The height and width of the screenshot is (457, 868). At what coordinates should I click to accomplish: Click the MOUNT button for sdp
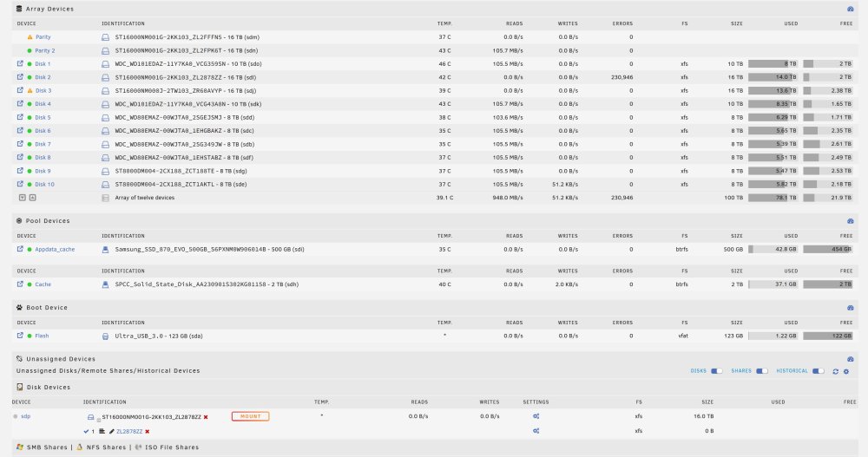(250, 416)
